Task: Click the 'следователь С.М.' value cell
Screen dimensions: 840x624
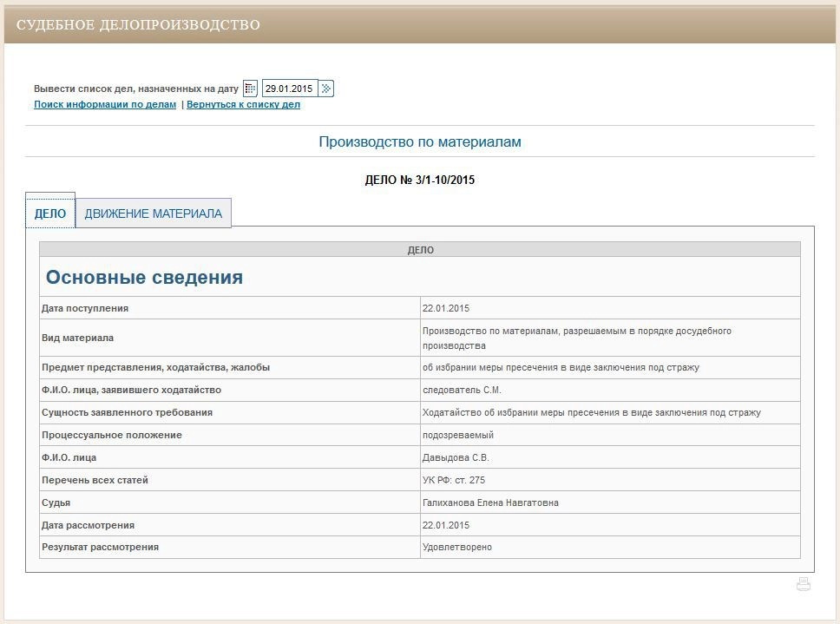Action: [462, 391]
